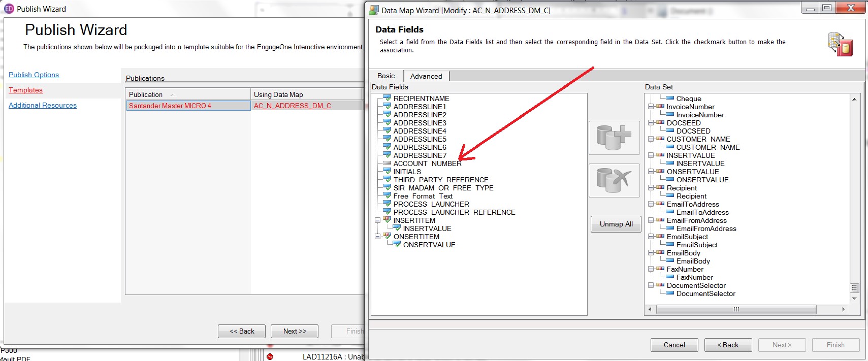Select PROCESS LAUNCHER REFERENCE field
This screenshot has width=868, height=361.
[x=454, y=212]
